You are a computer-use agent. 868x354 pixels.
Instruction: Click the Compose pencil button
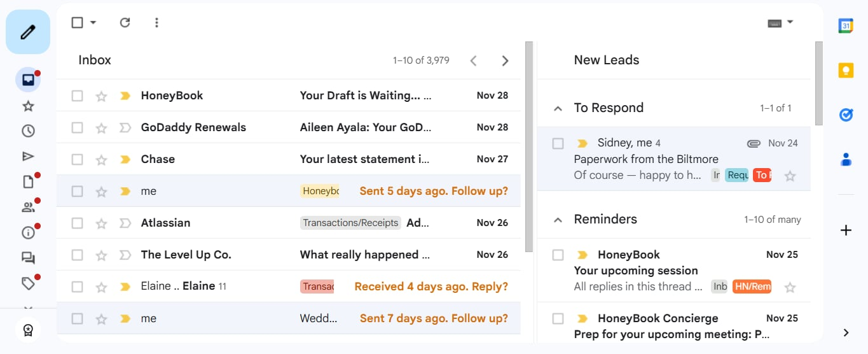(28, 32)
